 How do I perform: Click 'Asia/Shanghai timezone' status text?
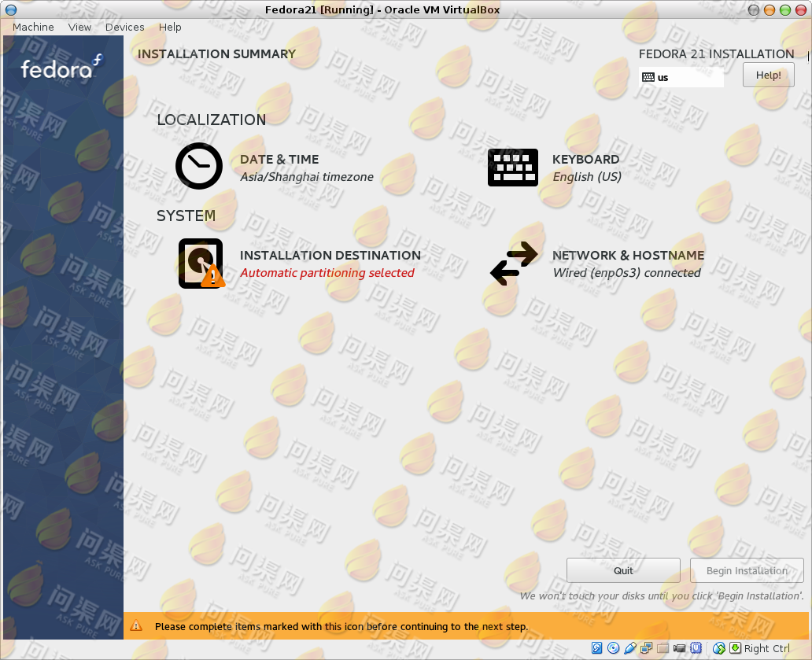[307, 177]
